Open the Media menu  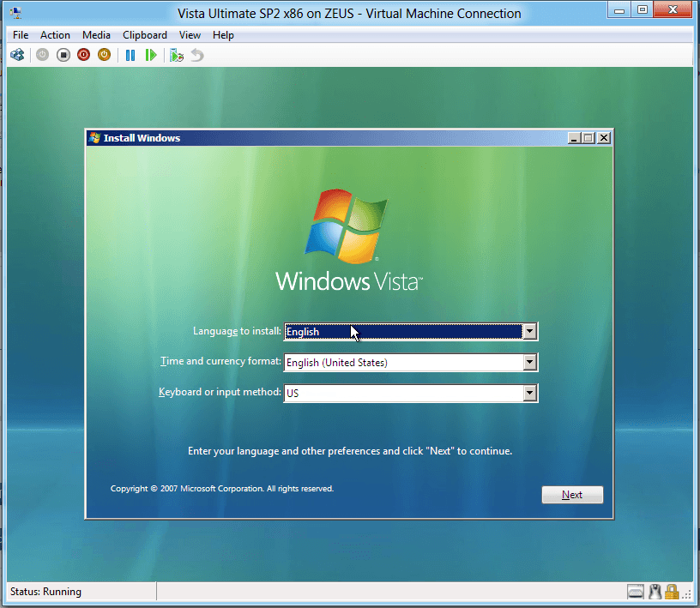[x=96, y=35]
